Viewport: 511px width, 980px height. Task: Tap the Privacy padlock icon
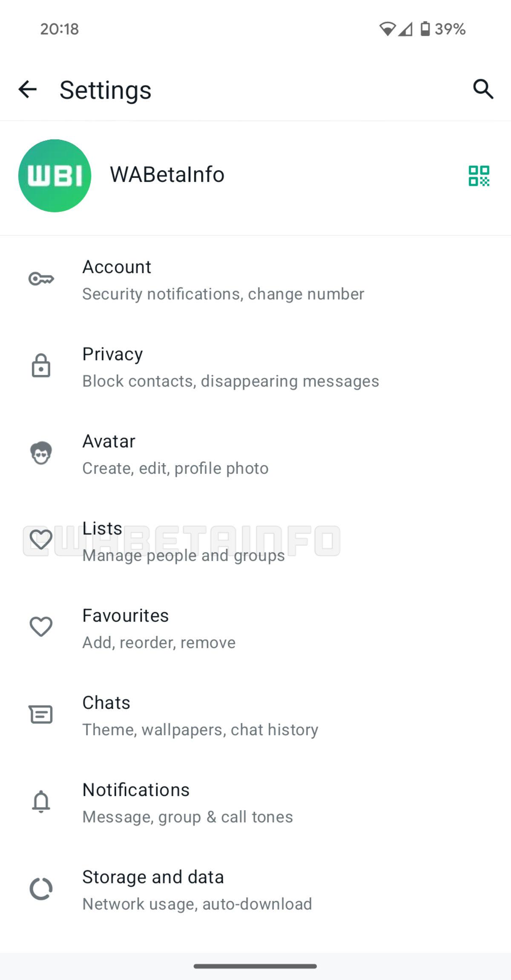[41, 366]
